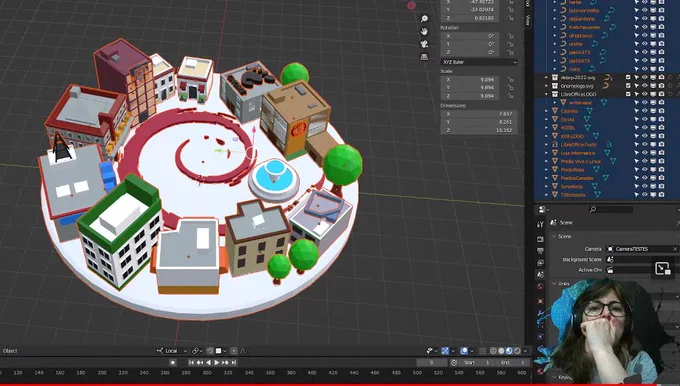Toggle exclude checkbox for Gnomelogo.svg collection
The width and height of the screenshot is (680, 386).
[x=628, y=86]
